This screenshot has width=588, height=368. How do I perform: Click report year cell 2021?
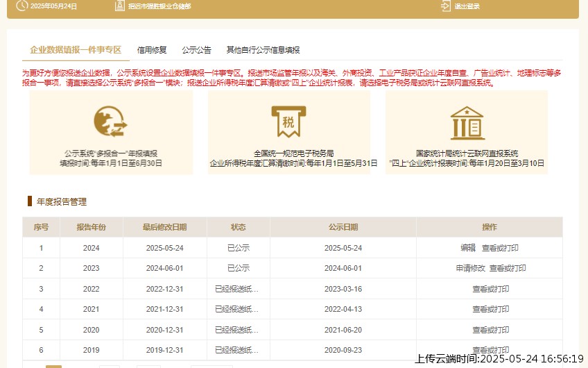91,309
